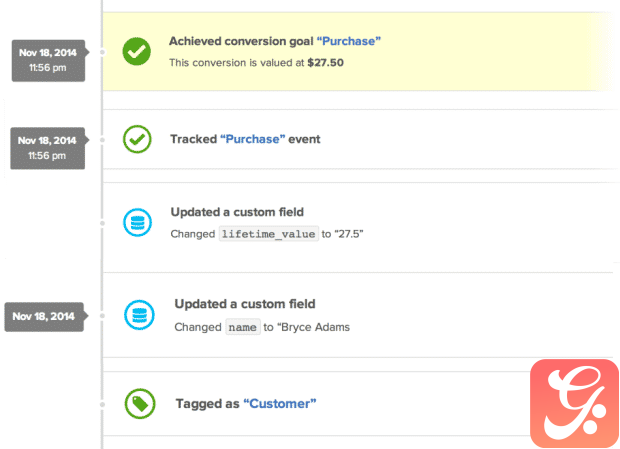
Task: Click the blue database icon beside name change
Action: tap(139, 315)
